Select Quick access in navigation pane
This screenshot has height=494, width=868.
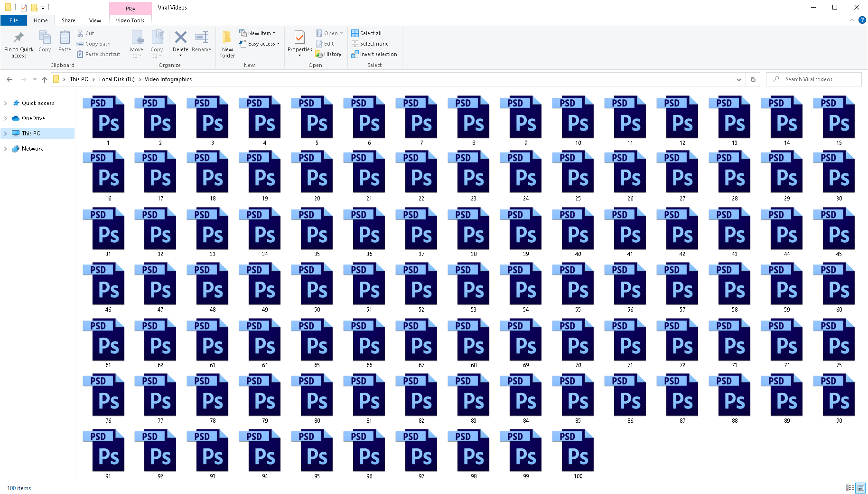(x=38, y=103)
